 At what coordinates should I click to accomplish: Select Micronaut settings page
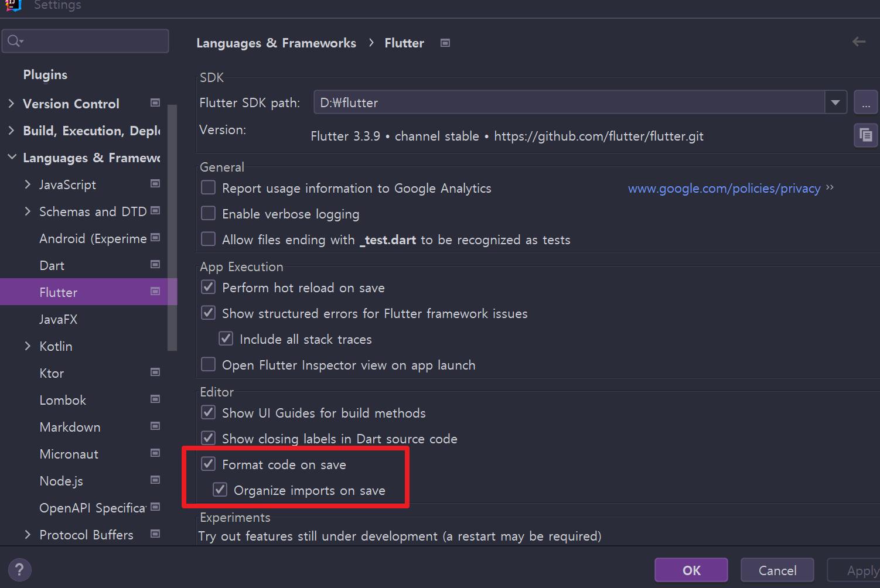pos(69,454)
